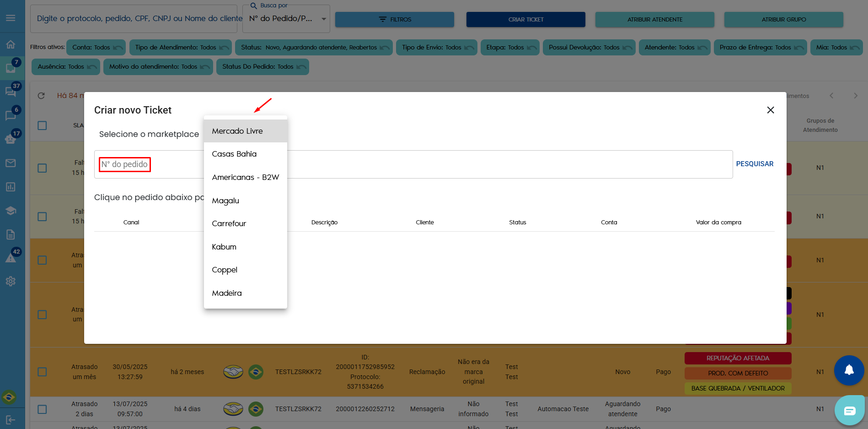Click the Brazil flag language icon in sidebar
The width and height of the screenshot is (868, 429).
pyautogui.click(x=9, y=397)
